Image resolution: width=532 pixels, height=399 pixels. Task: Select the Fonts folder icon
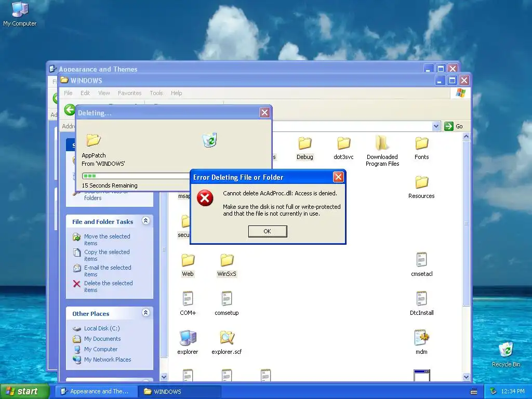pyautogui.click(x=421, y=143)
